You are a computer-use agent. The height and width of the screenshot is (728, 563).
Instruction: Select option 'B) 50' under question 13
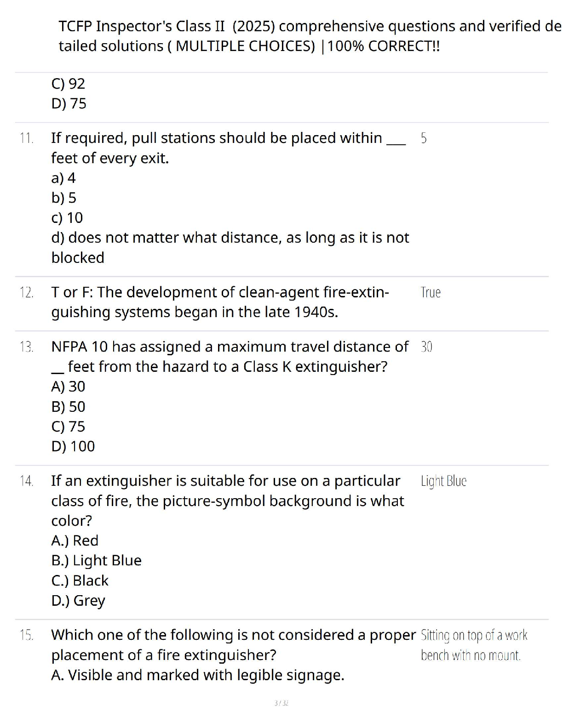(68, 407)
